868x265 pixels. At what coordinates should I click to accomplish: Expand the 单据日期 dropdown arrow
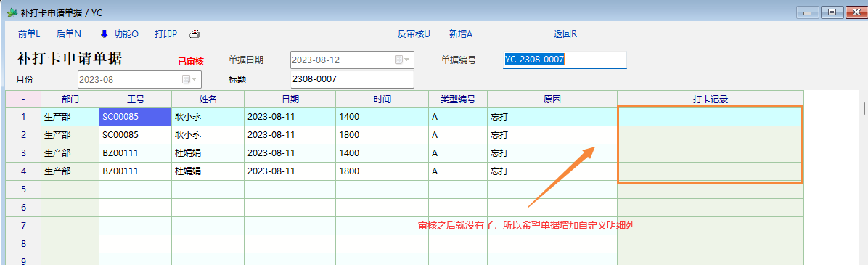pyautogui.click(x=407, y=60)
